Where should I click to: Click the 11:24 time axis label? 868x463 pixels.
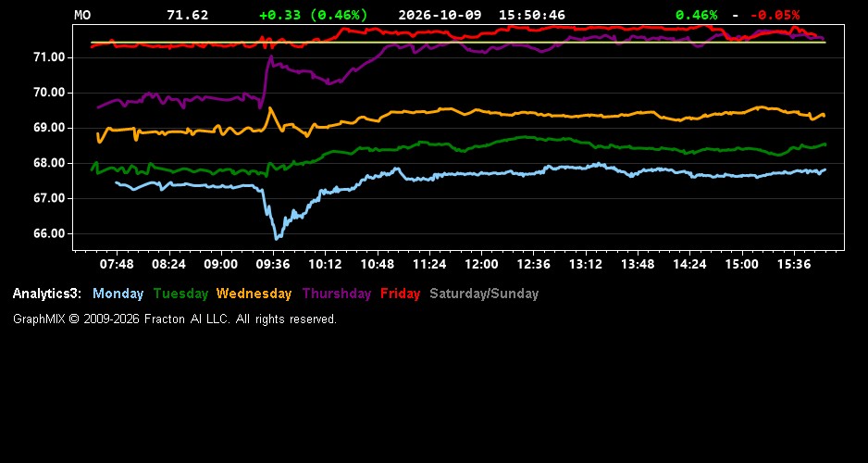[429, 264]
